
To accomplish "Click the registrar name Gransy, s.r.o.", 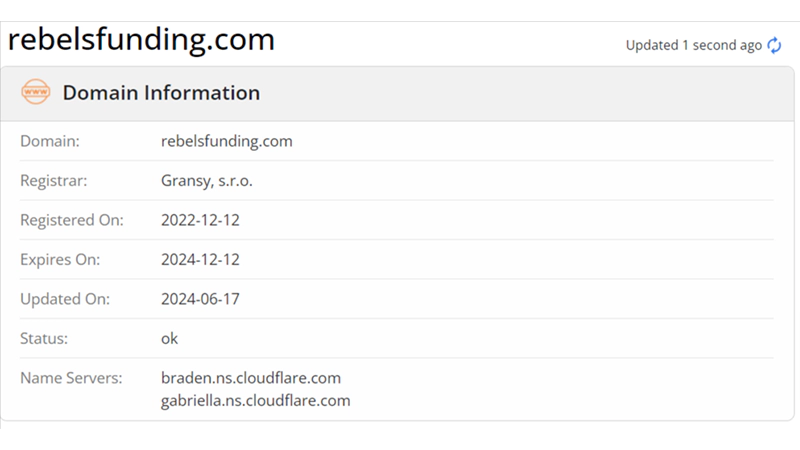I will coord(207,181).
